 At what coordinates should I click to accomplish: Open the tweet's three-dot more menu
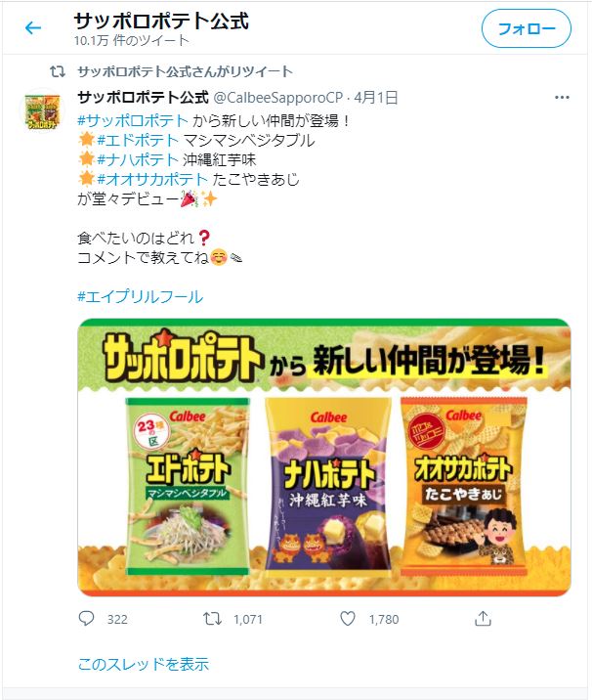562,98
